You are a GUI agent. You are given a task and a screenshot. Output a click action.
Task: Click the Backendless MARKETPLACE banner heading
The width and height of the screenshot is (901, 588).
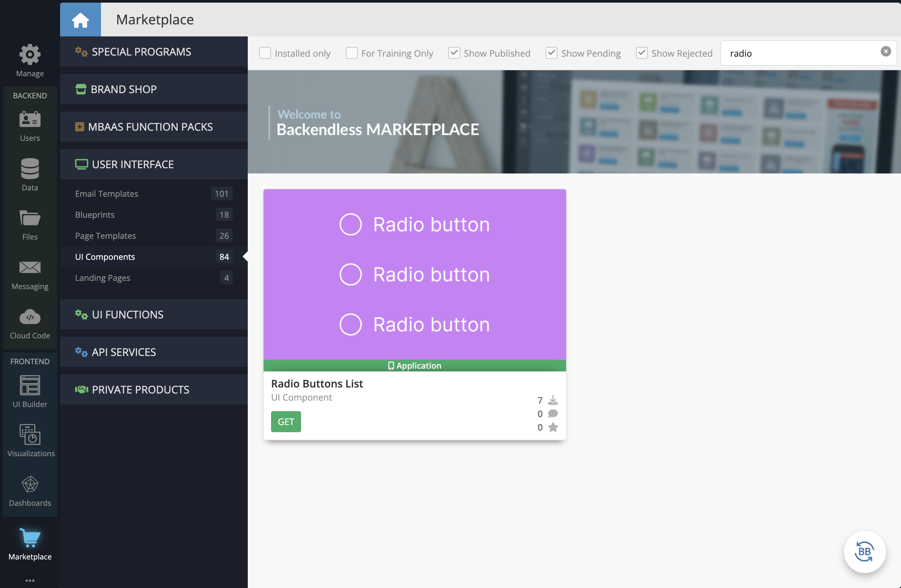tap(378, 130)
